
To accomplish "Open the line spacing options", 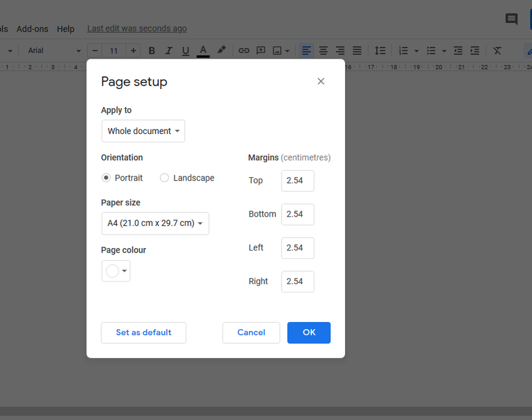I will (x=380, y=50).
